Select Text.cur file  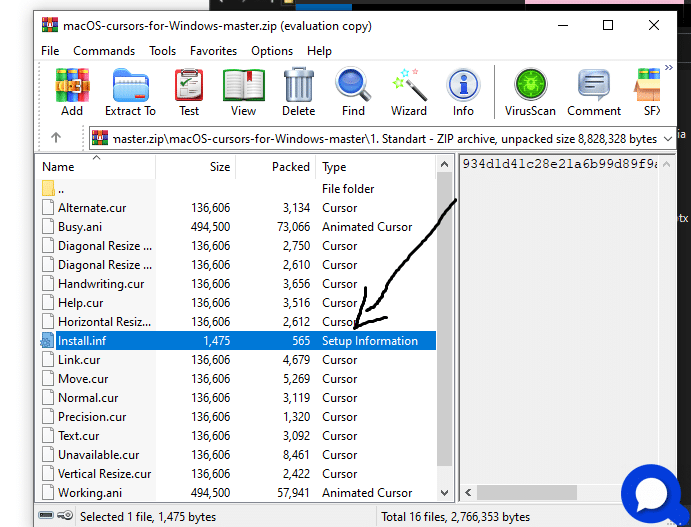78,435
